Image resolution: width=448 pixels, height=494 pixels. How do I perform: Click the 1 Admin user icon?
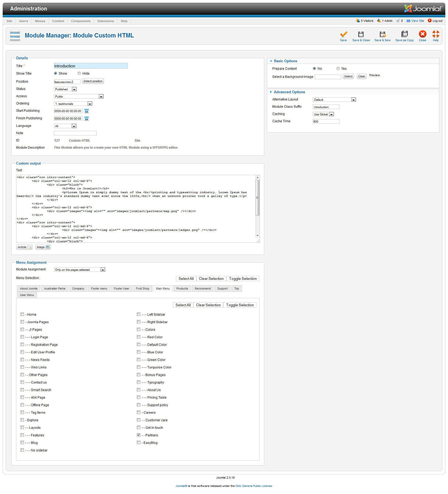pyautogui.click(x=379, y=20)
